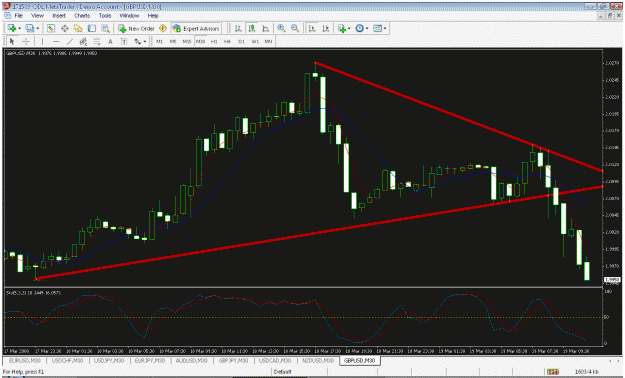The height and width of the screenshot is (378, 625).
Task: Click the New Order button
Action: [136, 28]
